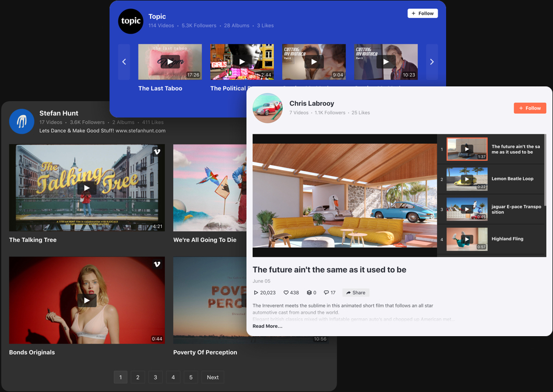Click the play count icon under Chris Labrooy's video
This screenshot has height=392, width=553.
tap(255, 292)
